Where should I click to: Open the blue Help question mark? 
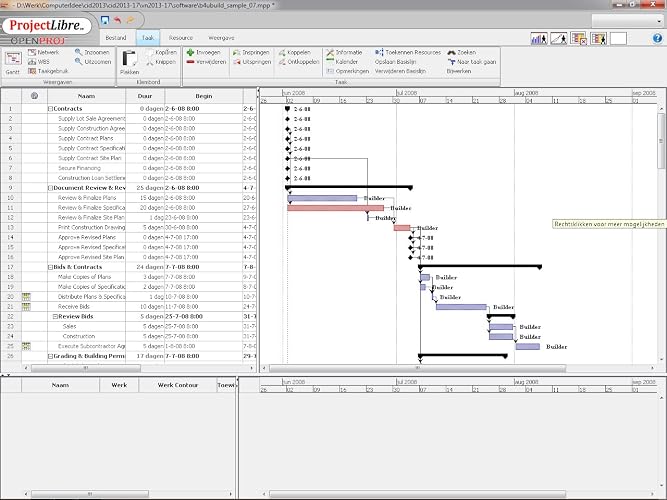point(657,39)
